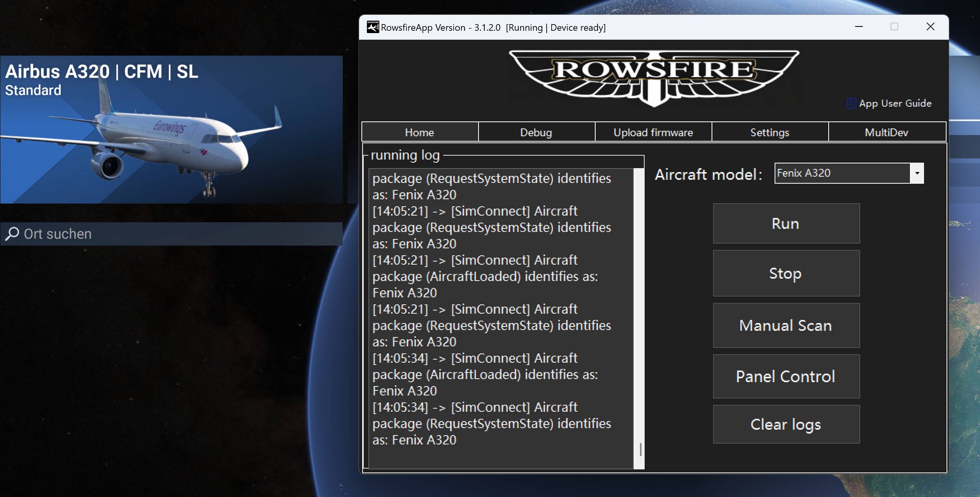Click the Stop button

[x=786, y=273]
